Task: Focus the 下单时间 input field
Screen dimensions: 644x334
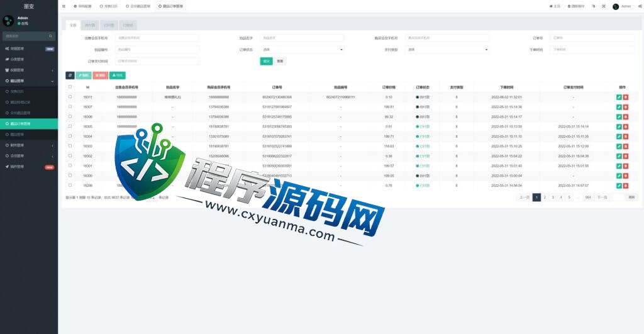Action: point(592,49)
